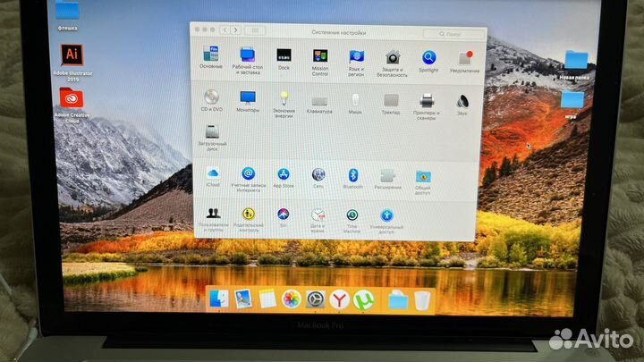Open Язык и регион pane
This screenshot has height=362, width=644.
(356, 56)
